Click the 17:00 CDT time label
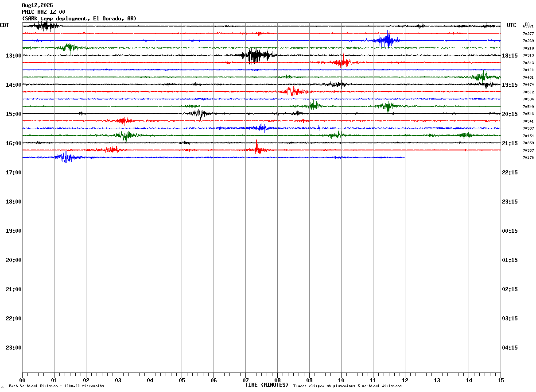The height and width of the screenshot is (392, 536). pyautogui.click(x=14, y=173)
